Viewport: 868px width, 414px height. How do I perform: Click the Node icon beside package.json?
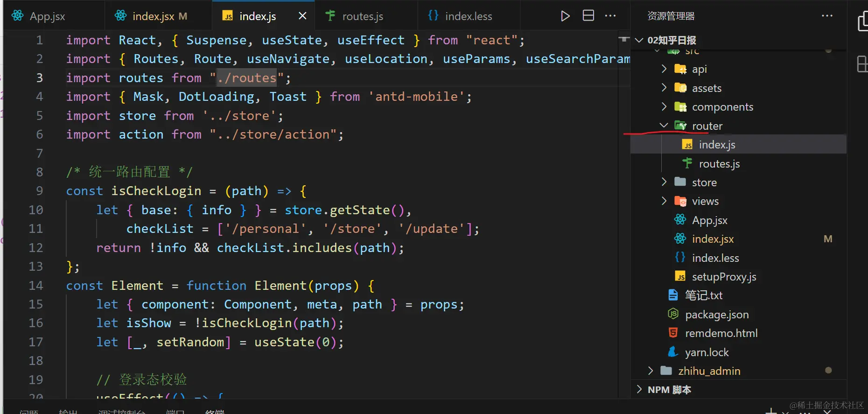point(673,314)
